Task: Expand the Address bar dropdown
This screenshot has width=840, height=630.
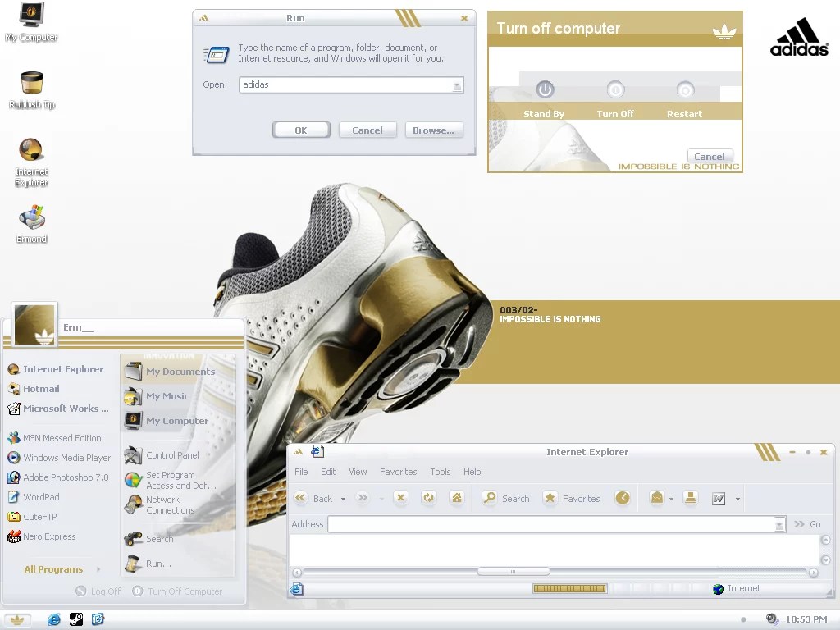Action: (x=780, y=525)
